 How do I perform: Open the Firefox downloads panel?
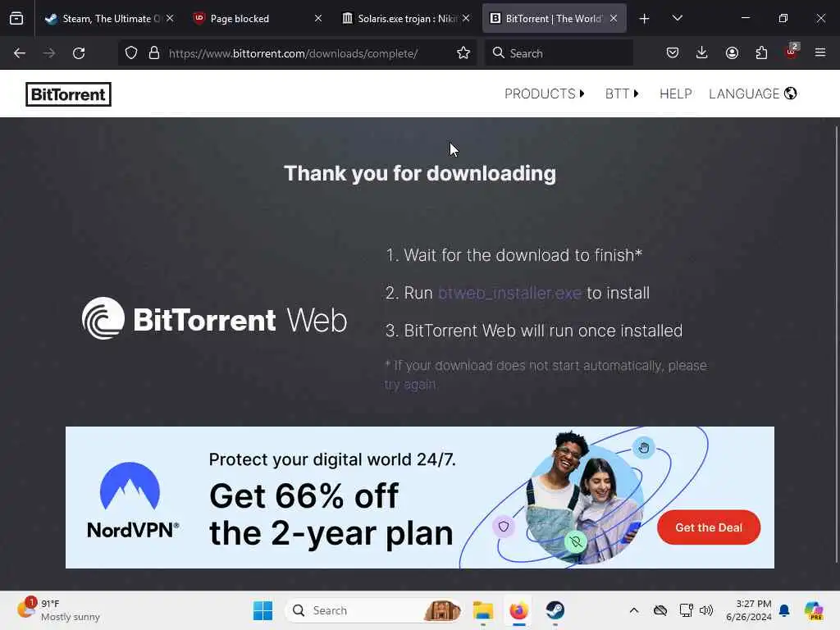[702, 52]
